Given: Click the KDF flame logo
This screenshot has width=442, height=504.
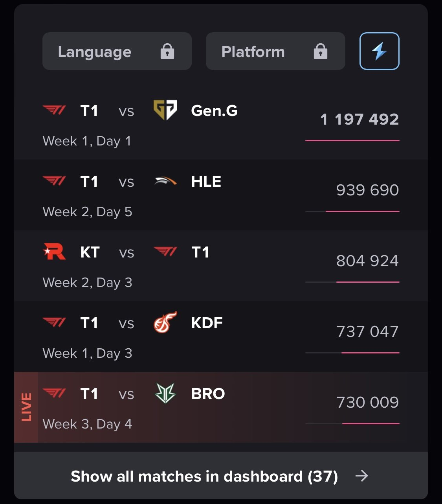Looking at the screenshot, I should (165, 322).
